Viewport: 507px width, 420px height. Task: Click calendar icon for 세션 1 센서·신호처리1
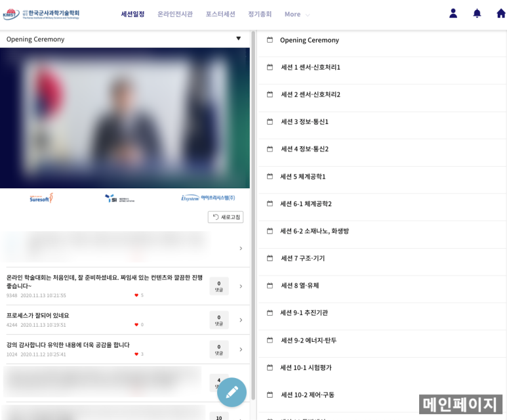pos(270,68)
